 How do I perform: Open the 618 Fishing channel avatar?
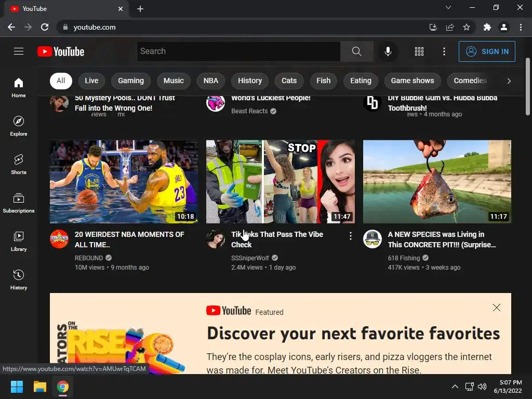point(372,239)
